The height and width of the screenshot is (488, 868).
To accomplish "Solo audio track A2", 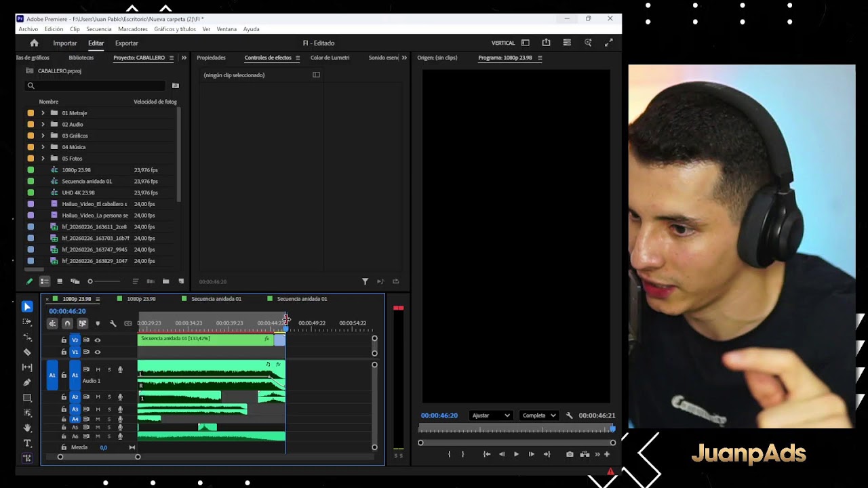I will 109,397.
